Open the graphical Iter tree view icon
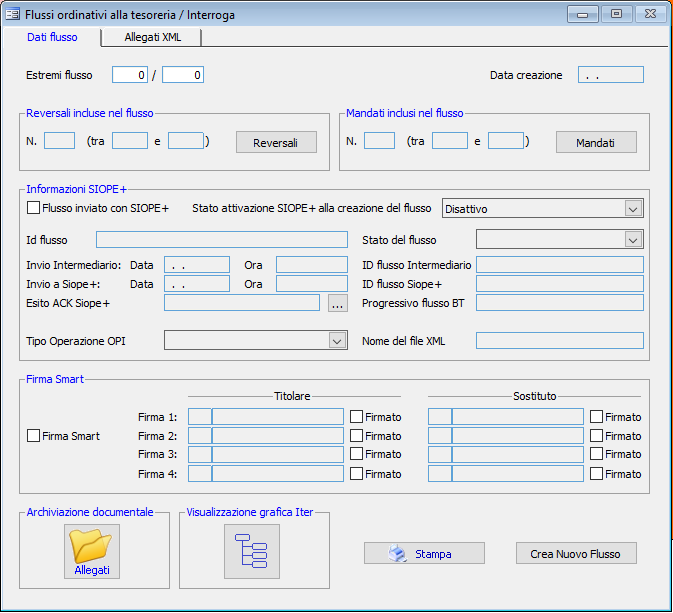 [252, 551]
